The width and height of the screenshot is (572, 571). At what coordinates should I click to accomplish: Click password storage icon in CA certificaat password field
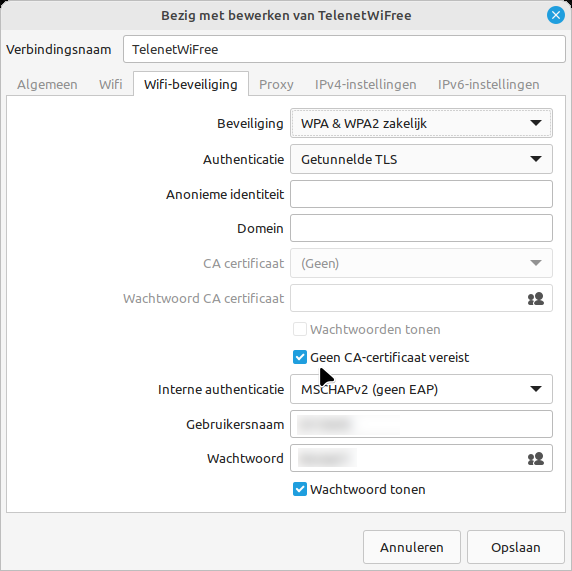coord(536,299)
